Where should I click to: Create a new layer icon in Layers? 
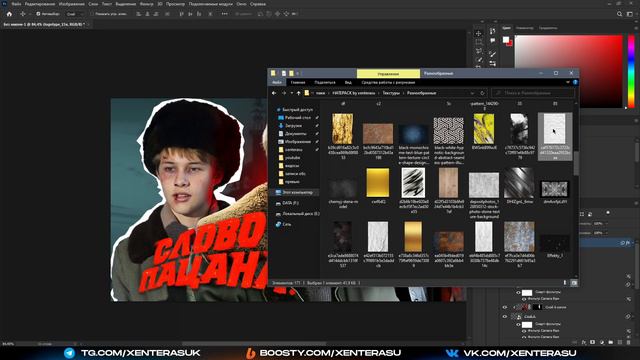tap(620, 342)
